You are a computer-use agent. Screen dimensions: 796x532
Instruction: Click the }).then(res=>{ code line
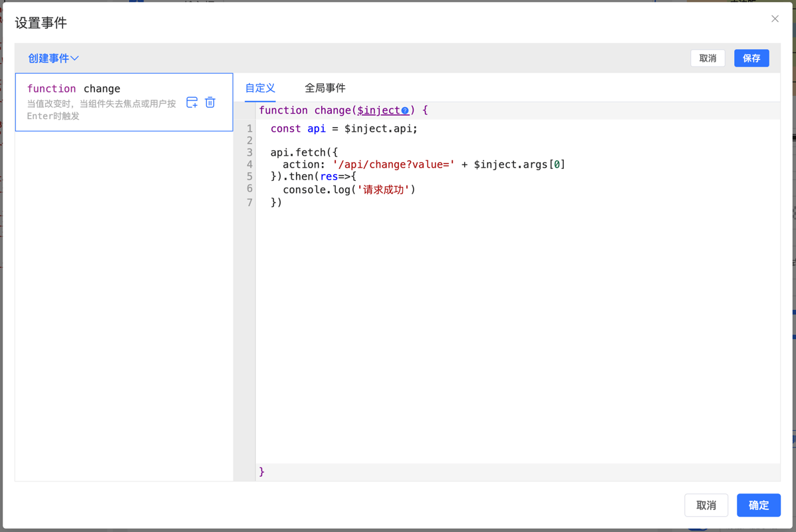click(313, 177)
